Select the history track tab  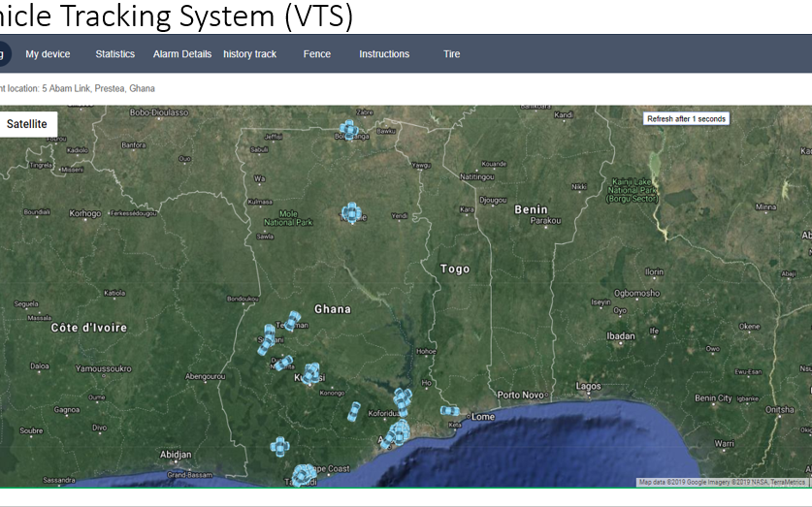click(249, 54)
